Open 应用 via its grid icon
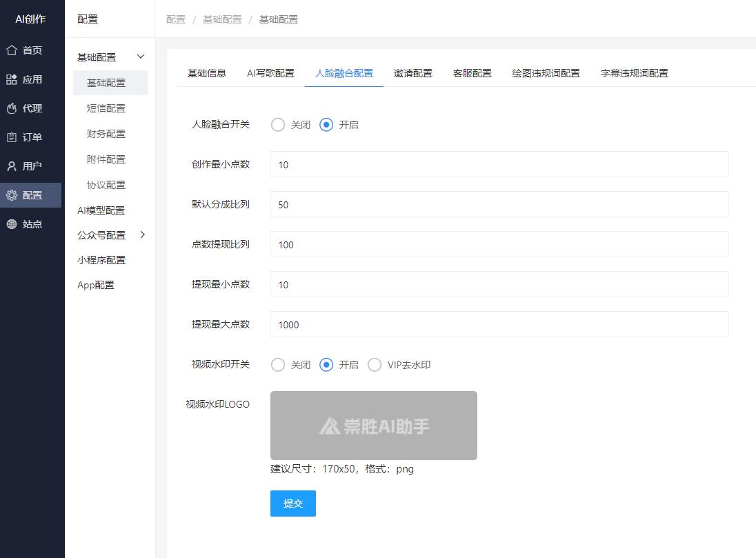 point(12,79)
